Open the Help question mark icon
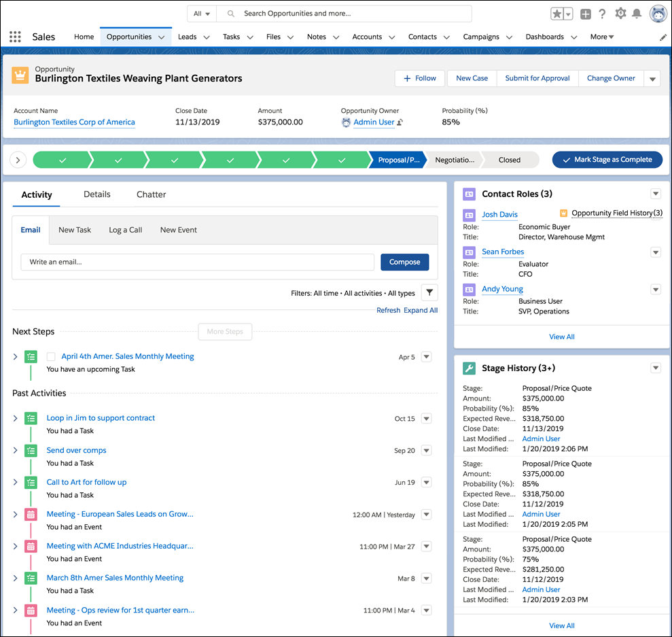672x637 pixels. click(x=602, y=14)
